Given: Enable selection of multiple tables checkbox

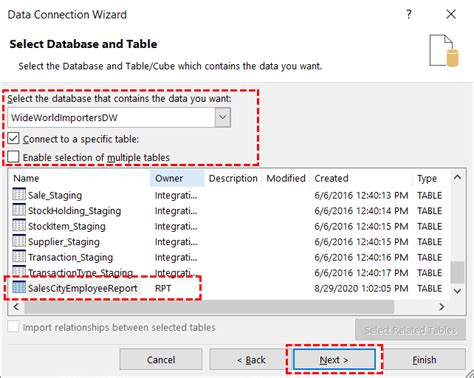Looking at the screenshot, I should point(13,157).
